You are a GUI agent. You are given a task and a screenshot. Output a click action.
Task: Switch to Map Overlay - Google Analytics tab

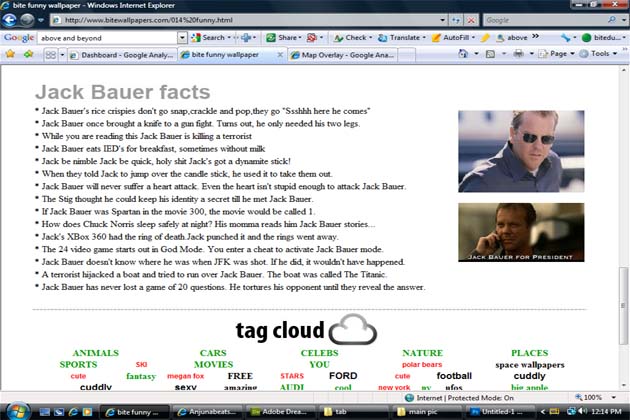pos(345,54)
